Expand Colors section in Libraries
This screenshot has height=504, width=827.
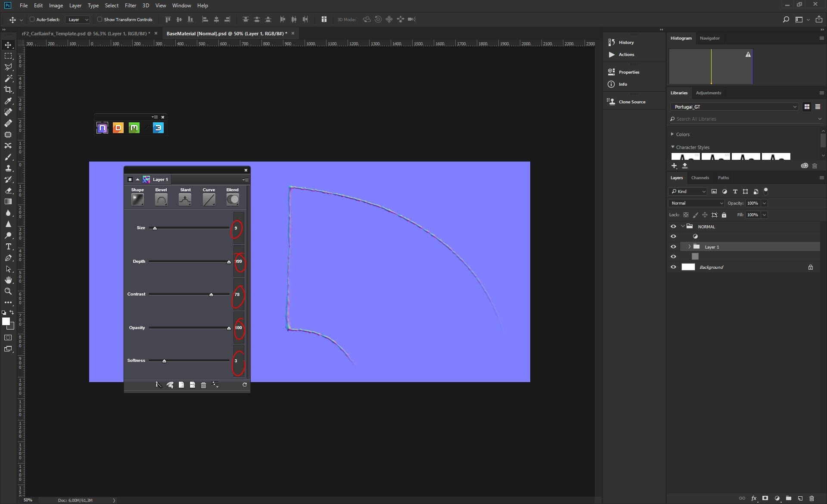coord(672,134)
